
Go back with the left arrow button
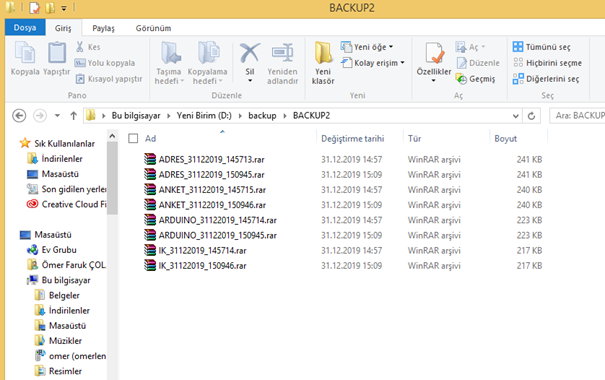point(19,115)
